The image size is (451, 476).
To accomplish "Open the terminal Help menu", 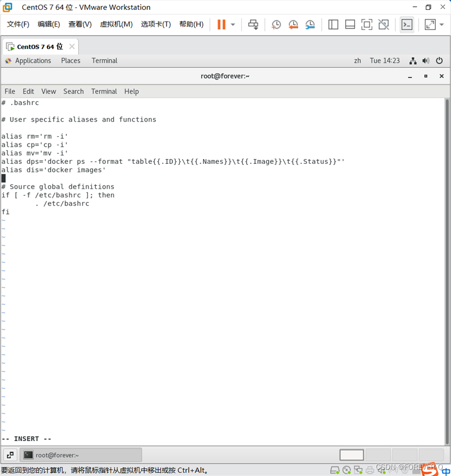I will [131, 91].
